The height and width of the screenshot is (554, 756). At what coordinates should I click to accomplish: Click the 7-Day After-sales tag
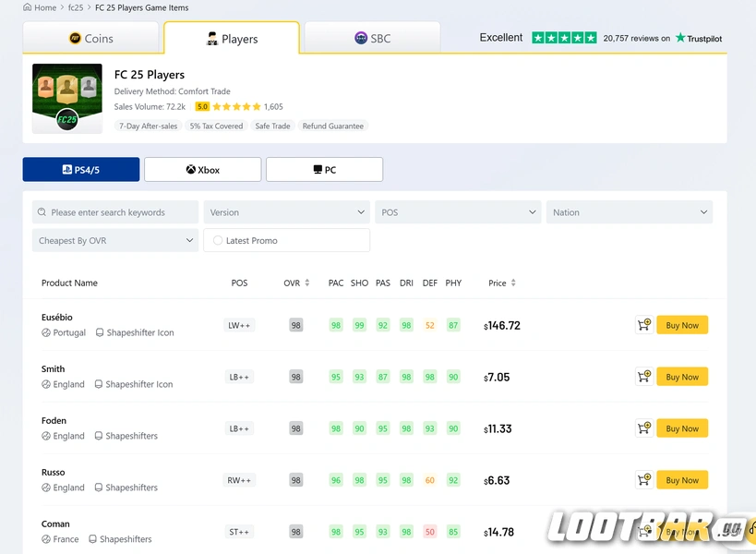(x=148, y=126)
